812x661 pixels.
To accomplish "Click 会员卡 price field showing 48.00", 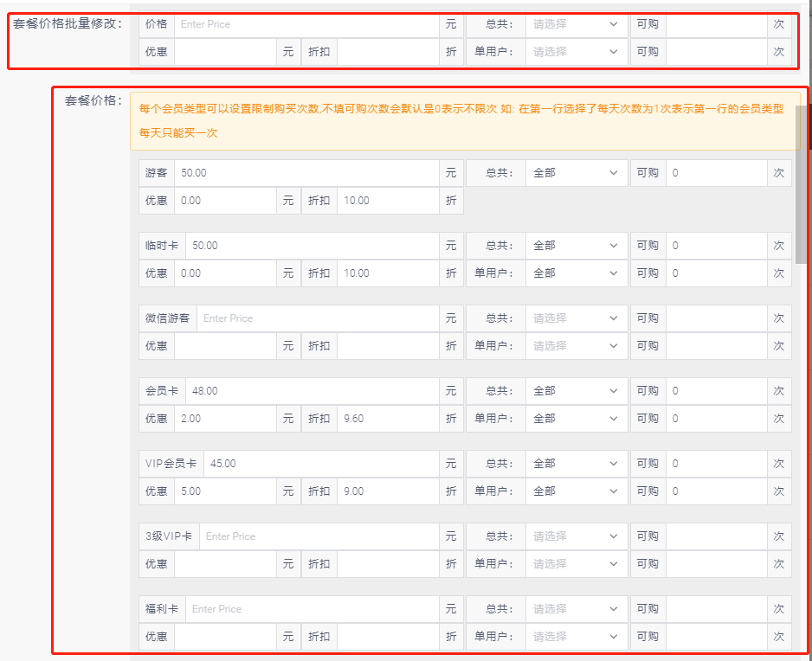I will (313, 391).
